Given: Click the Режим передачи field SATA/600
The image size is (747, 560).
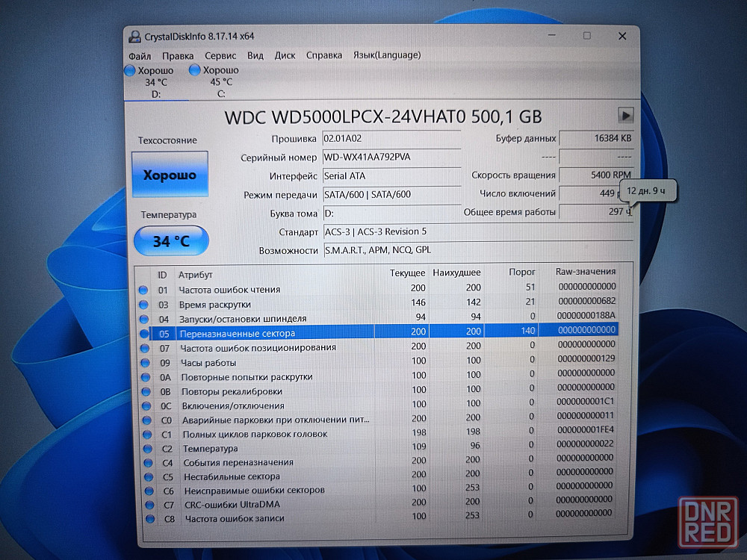Looking at the screenshot, I should tap(391, 194).
